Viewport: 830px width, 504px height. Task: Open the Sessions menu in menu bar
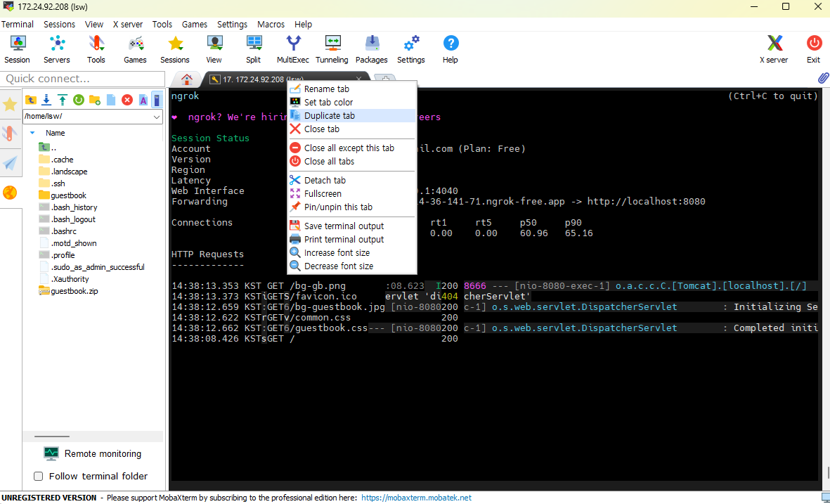[x=59, y=25]
